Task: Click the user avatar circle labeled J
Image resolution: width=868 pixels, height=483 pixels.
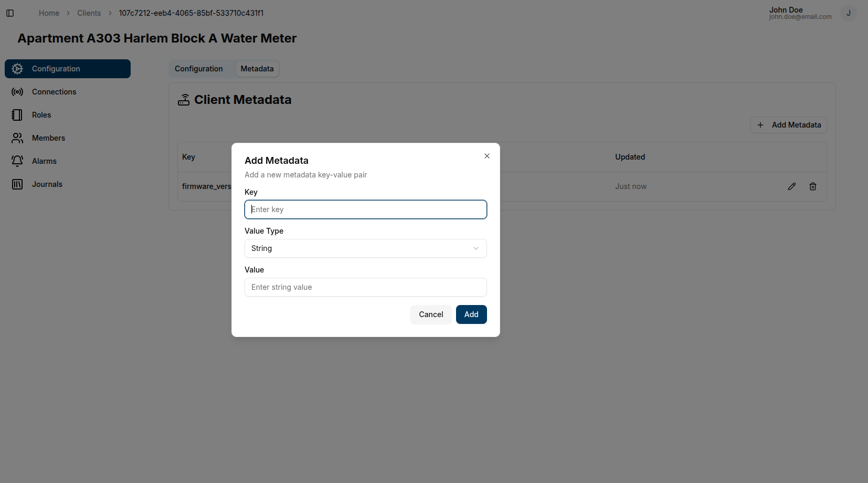Action: click(848, 13)
